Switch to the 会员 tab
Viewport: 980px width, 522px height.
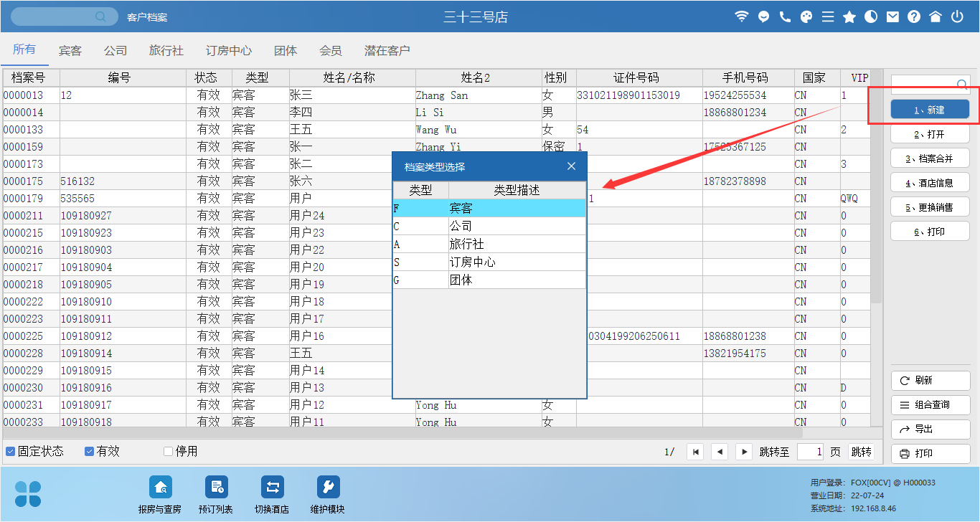coord(331,51)
